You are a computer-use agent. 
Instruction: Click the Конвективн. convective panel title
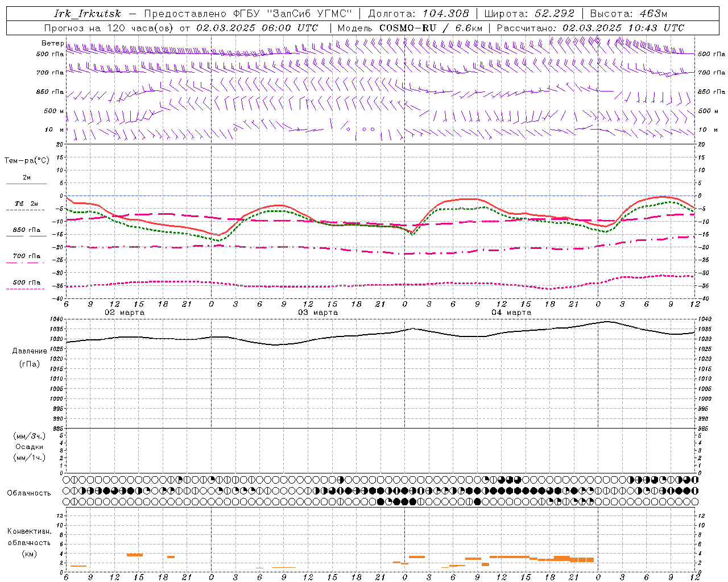29,531
